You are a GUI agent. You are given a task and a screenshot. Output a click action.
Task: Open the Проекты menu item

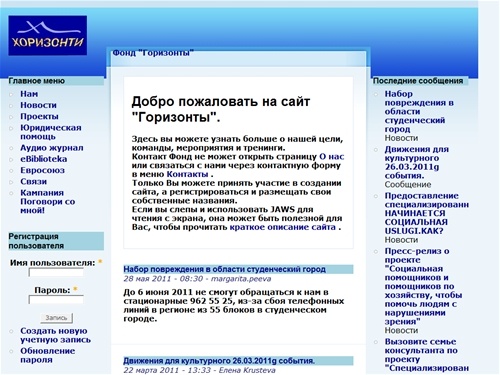click(x=39, y=117)
